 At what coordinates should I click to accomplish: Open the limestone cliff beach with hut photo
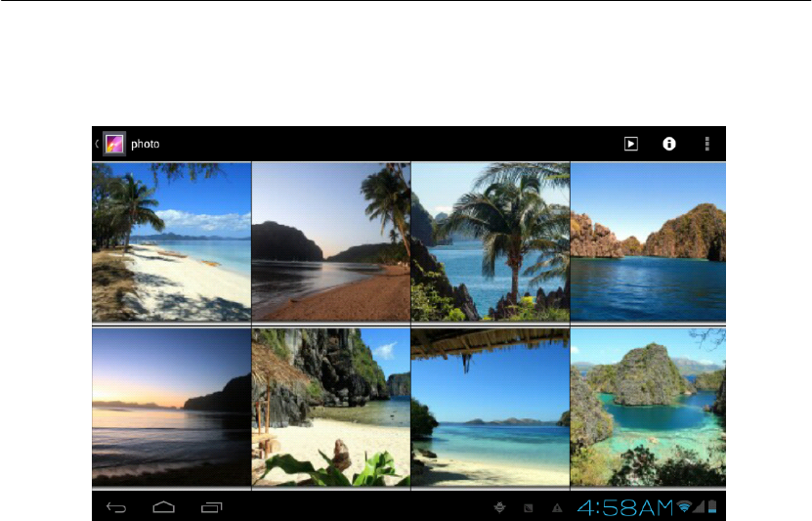coord(331,407)
